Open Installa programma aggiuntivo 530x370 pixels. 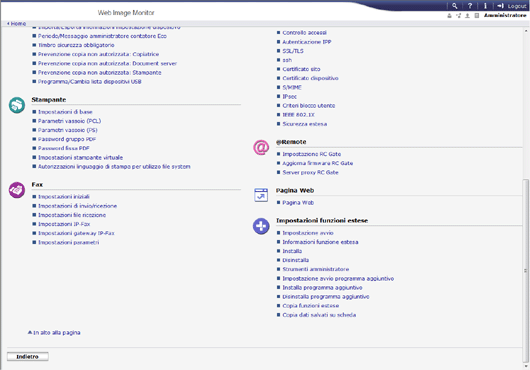[x=322, y=288]
